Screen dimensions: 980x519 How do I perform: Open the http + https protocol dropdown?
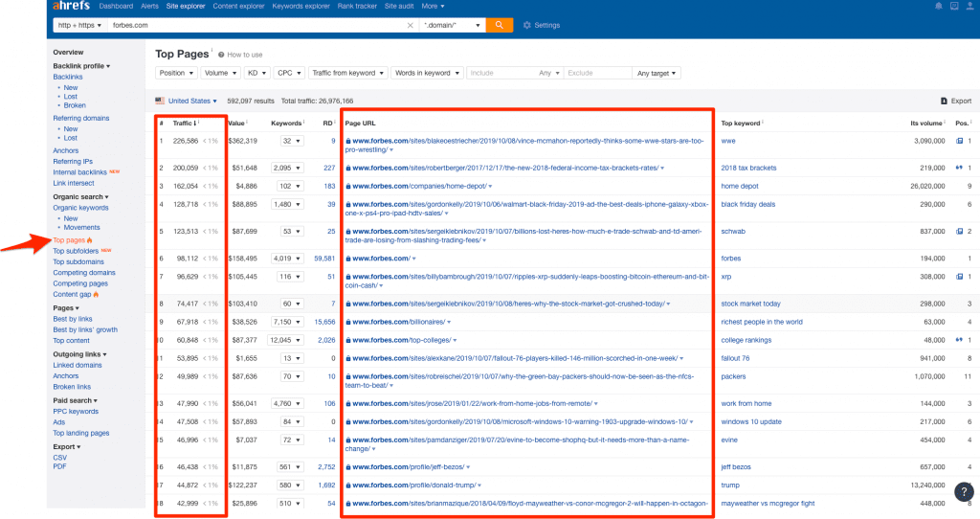(79, 26)
